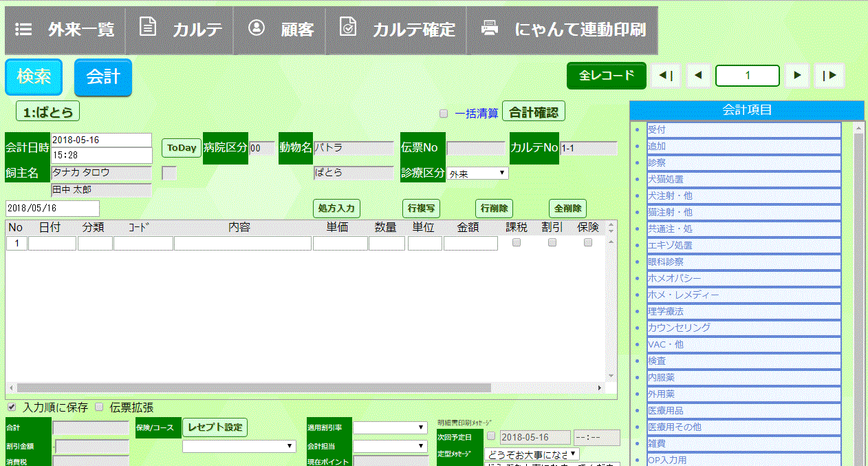Select ホメオパシー in 会計項目 list
Viewport: 868px width, 466px height.
[x=744, y=278]
